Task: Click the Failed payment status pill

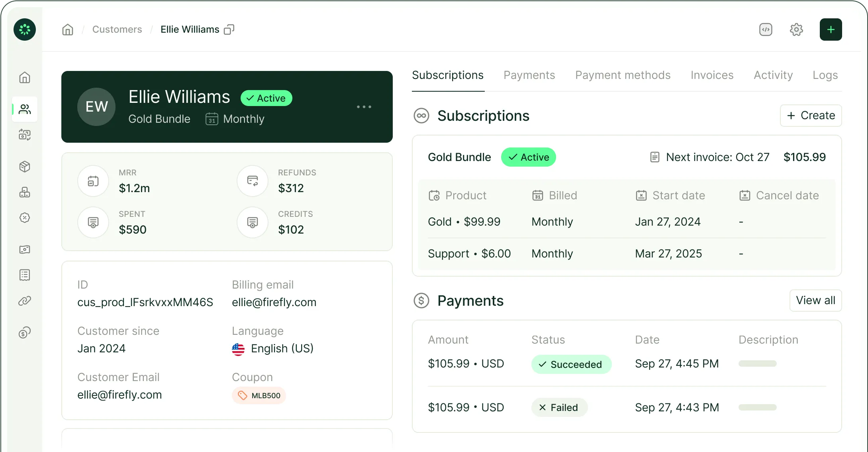Action: pyautogui.click(x=559, y=407)
